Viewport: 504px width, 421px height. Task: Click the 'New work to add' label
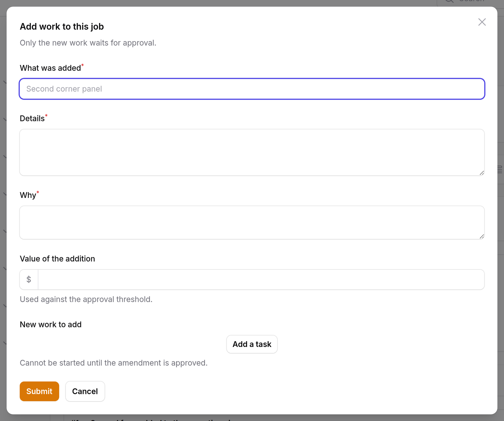pyautogui.click(x=51, y=325)
